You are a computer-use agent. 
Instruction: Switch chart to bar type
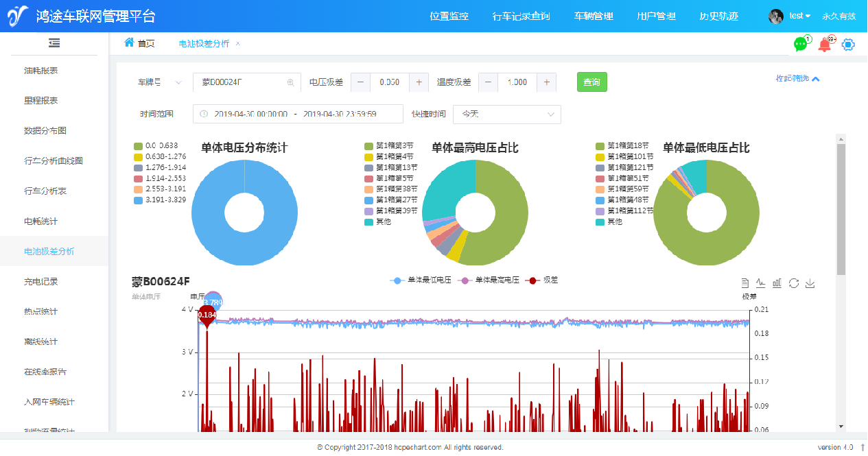click(x=777, y=283)
